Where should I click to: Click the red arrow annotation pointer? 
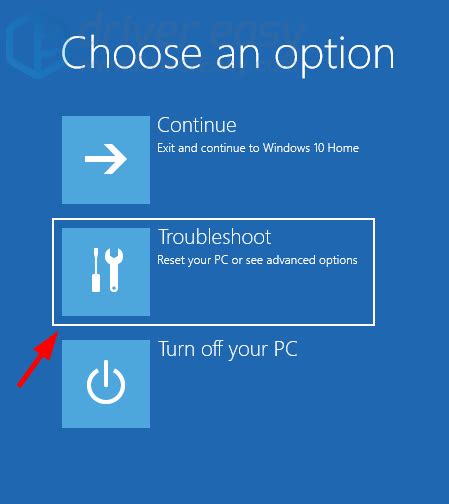pos(38,359)
